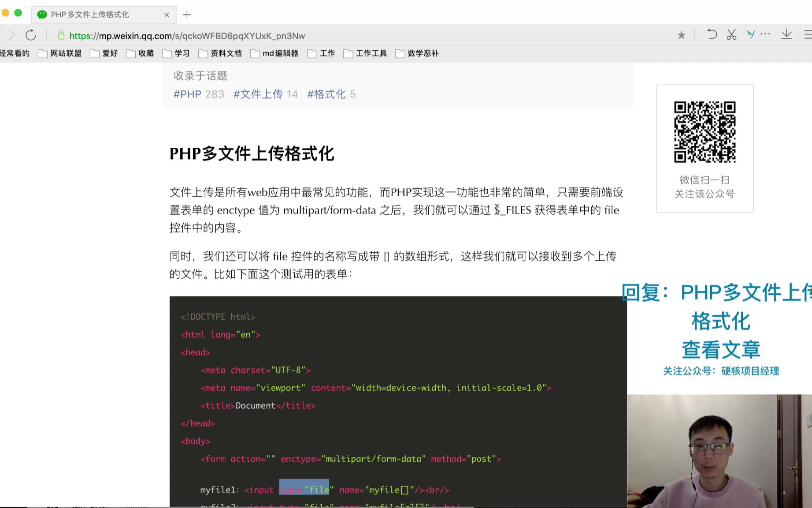Open the 数学恶补 bookmarks folder
812x508 pixels.
point(417,53)
